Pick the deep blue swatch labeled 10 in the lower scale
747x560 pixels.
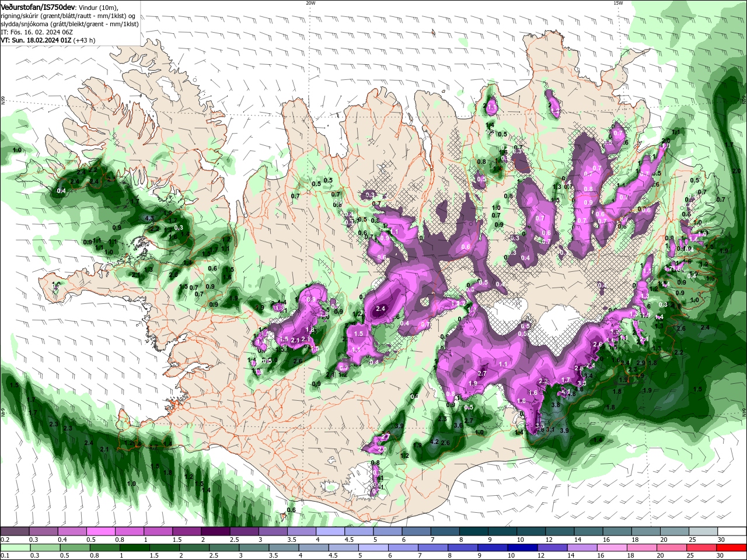(x=523, y=548)
